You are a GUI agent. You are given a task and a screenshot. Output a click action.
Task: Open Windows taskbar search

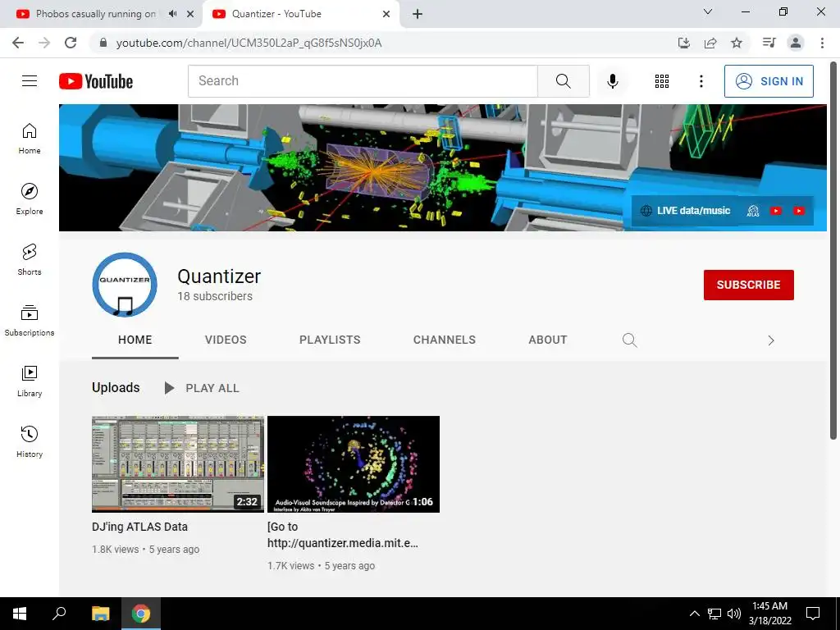[59, 614]
